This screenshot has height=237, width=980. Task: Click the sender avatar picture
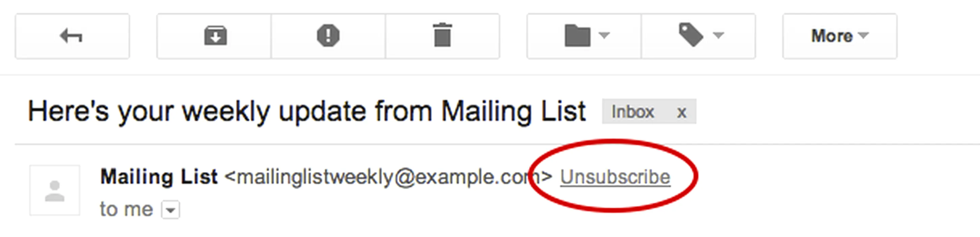coord(55,191)
